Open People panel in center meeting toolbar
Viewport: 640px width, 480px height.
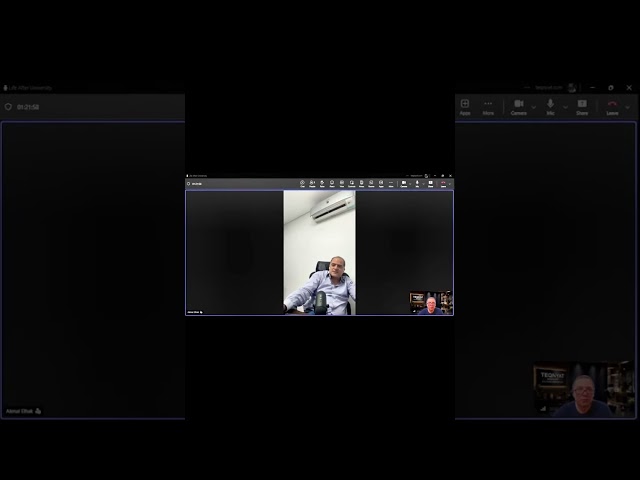coord(312,184)
